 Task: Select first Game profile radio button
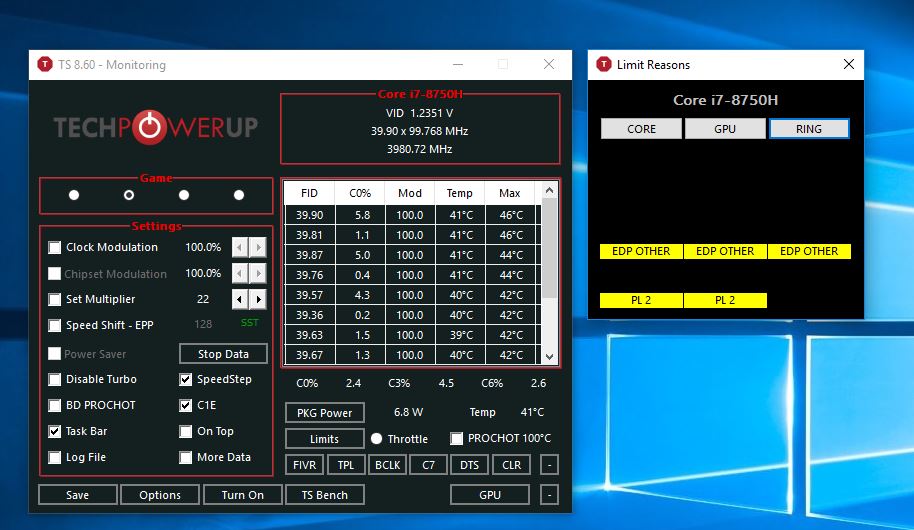pyautogui.click(x=74, y=195)
